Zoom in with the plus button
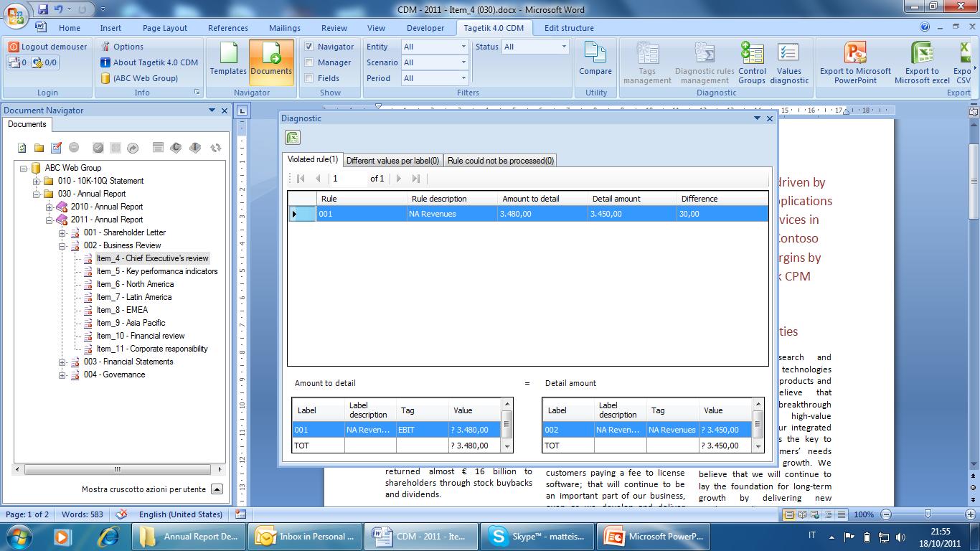The width and height of the screenshot is (980, 551). pos(970,514)
